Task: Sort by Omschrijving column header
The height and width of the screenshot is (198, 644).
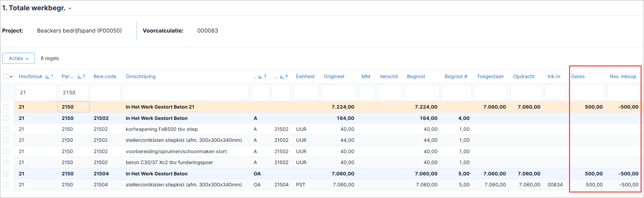Action: click(x=140, y=76)
